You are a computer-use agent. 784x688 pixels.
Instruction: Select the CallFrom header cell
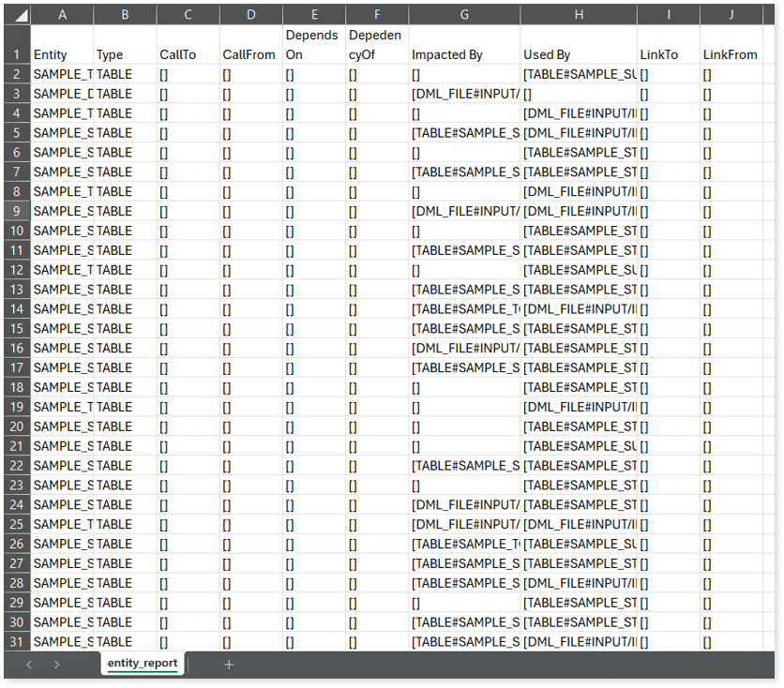pos(250,45)
